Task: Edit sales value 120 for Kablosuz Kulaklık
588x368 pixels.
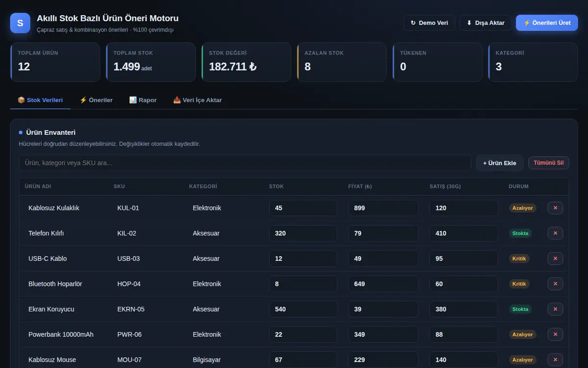Action: pyautogui.click(x=464, y=208)
